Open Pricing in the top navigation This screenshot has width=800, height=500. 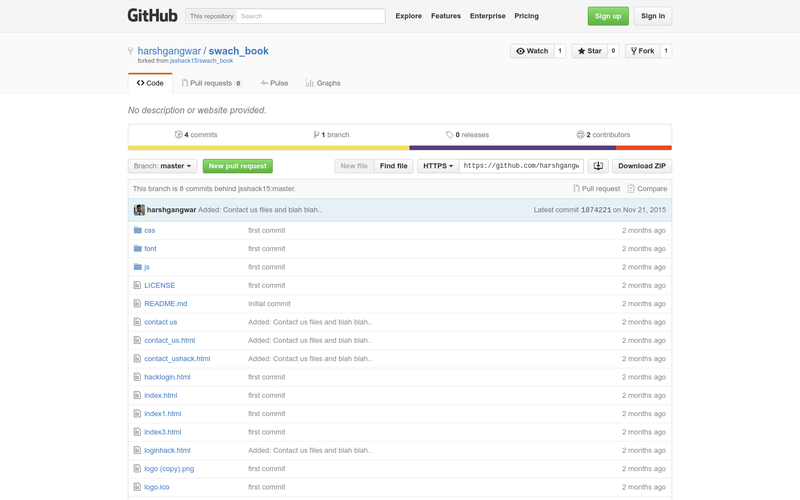[527, 16]
